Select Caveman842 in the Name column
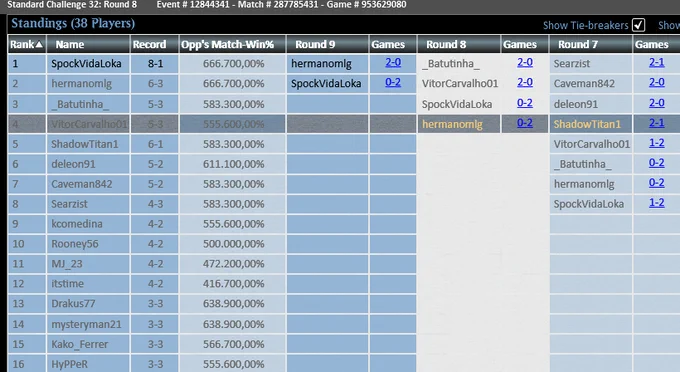Viewport: 680px width, 372px height. click(x=82, y=184)
